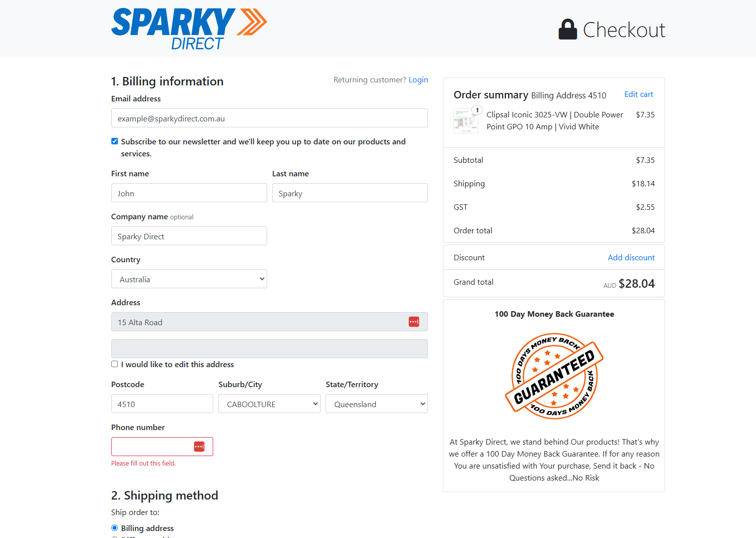Select the Company name input field
Screen dimensions: 756x538
pos(189,236)
